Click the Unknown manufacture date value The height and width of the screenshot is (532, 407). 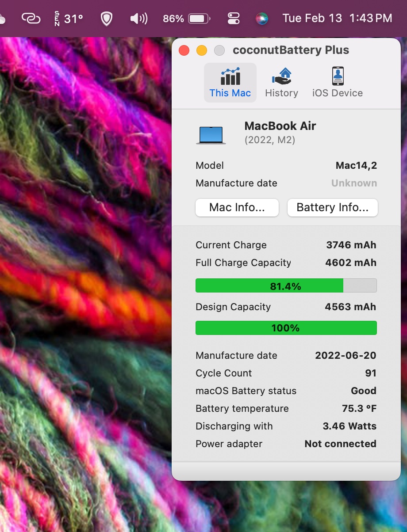(x=354, y=183)
